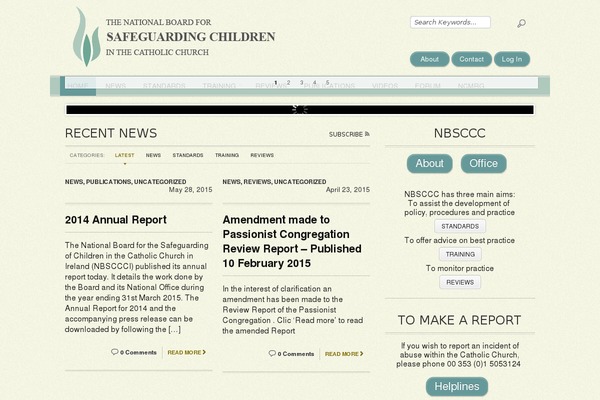This screenshot has height=400, width=600.
Task: Click the 'TO MAKE A REPORT' heading
Action: (460, 320)
